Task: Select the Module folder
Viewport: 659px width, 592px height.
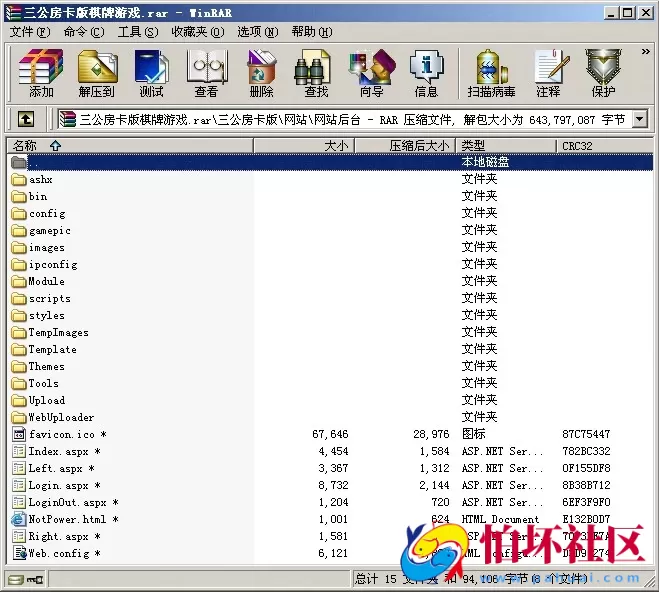Action: [38, 281]
